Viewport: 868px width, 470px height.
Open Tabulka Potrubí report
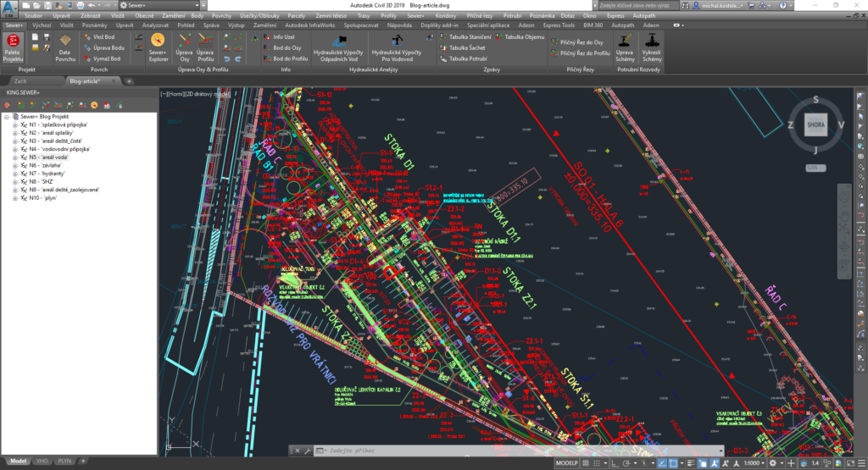click(x=464, y=58)
